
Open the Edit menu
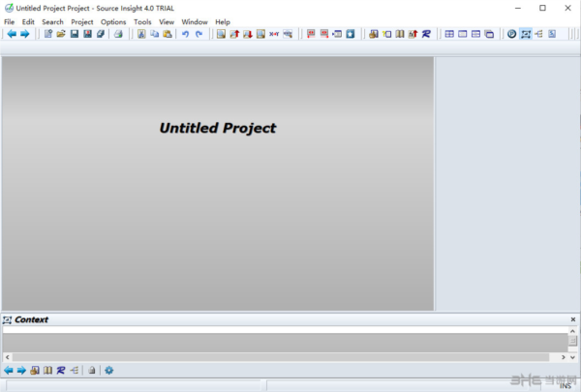pyautogui.click(x=28, y=22)
